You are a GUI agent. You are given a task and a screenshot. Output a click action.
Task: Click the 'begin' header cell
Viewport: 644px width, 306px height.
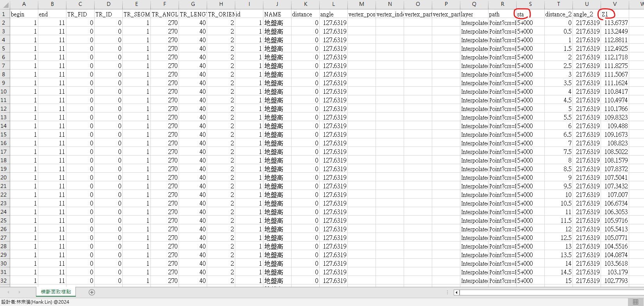pos(24,14)
